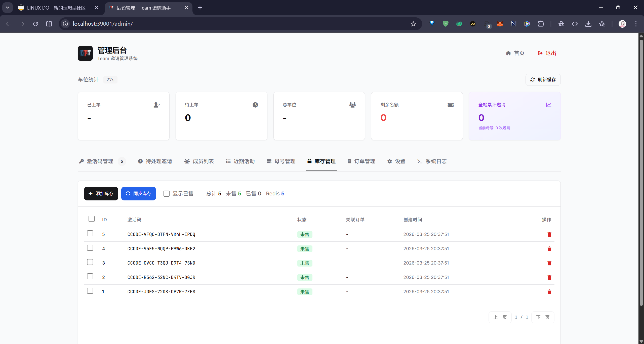Open the browser downloads icon
This screenshot has height=344, width=644.
[x=588, y=24]
